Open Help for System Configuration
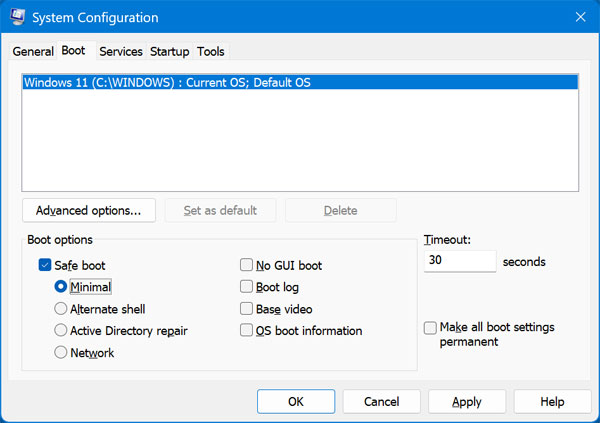This screenshot has width=600, height=423. click(x=552, y=402)
